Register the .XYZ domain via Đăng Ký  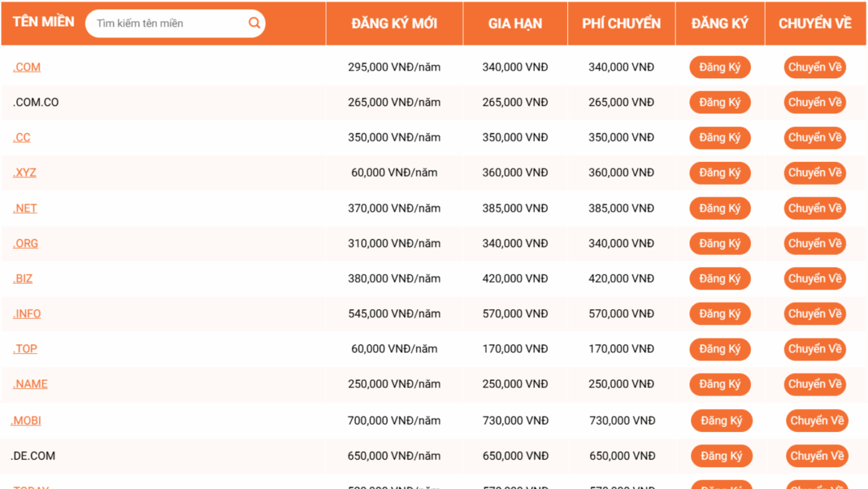point(720,173)
